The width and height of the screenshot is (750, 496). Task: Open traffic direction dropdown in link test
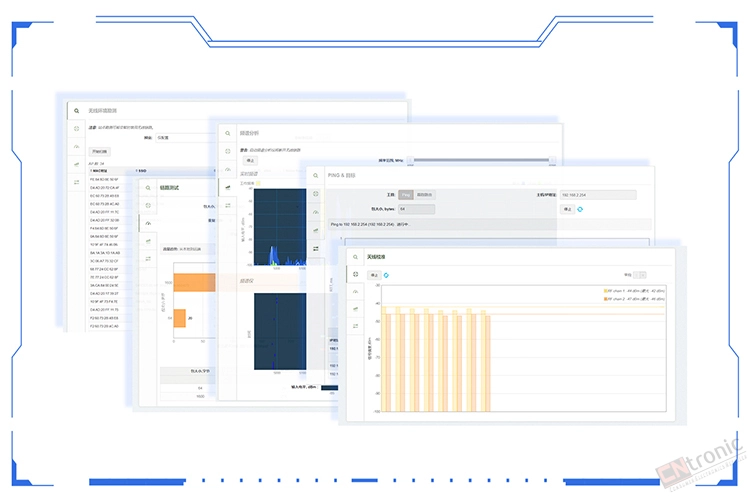188,249
